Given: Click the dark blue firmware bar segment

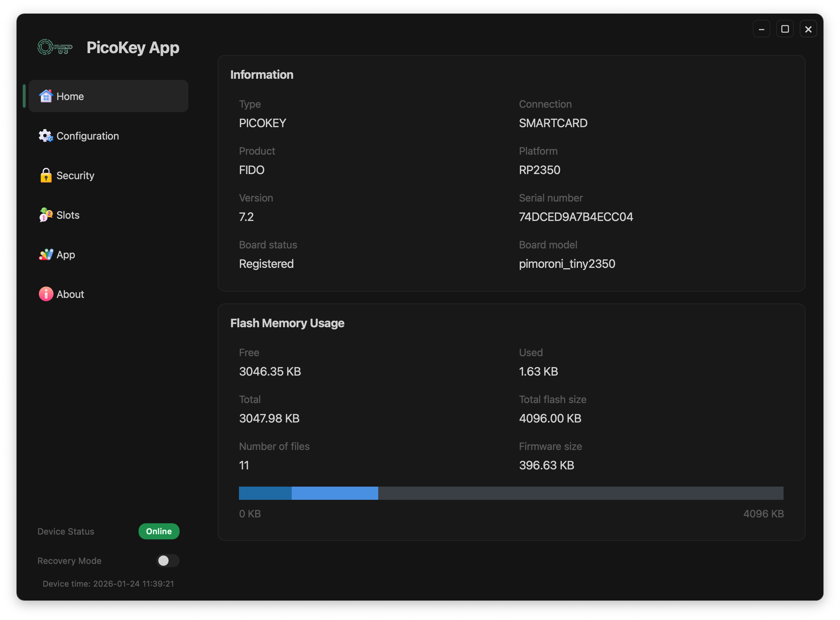Looking at the screenshot, I should click(265, 493).
